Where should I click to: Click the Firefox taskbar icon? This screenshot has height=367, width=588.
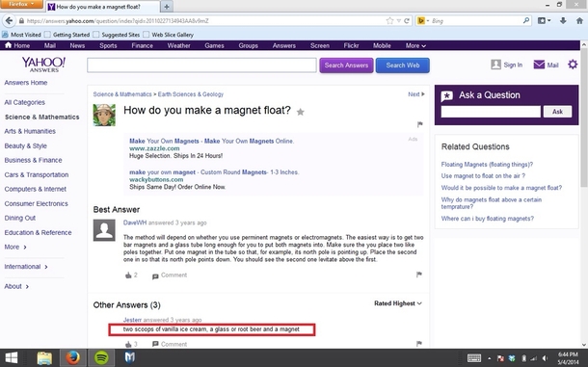72,357
